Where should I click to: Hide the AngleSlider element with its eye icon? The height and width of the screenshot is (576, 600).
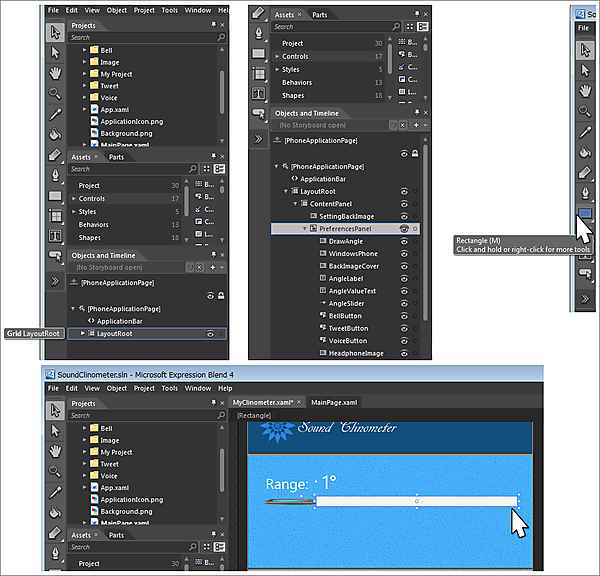pyautogui.click(x=403, y=303)
